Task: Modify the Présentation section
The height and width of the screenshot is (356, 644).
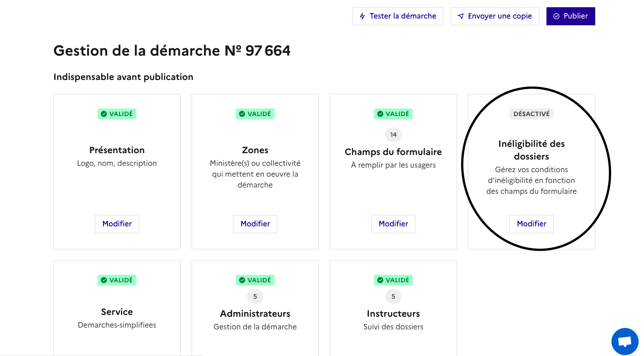Action: 117,224
